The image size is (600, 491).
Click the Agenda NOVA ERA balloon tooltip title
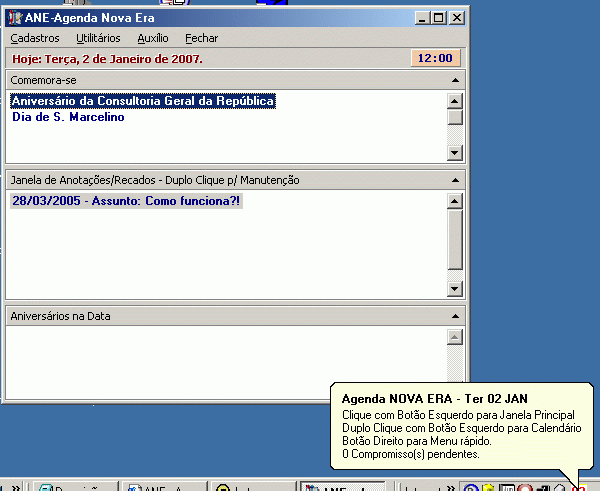tap(435, 399)
